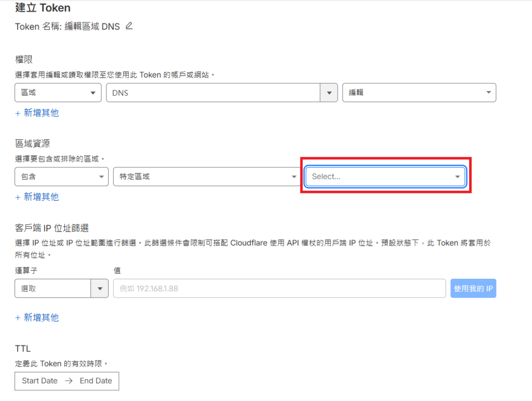Expand the 包含 include/exclude dropdown

pos(61,177)
